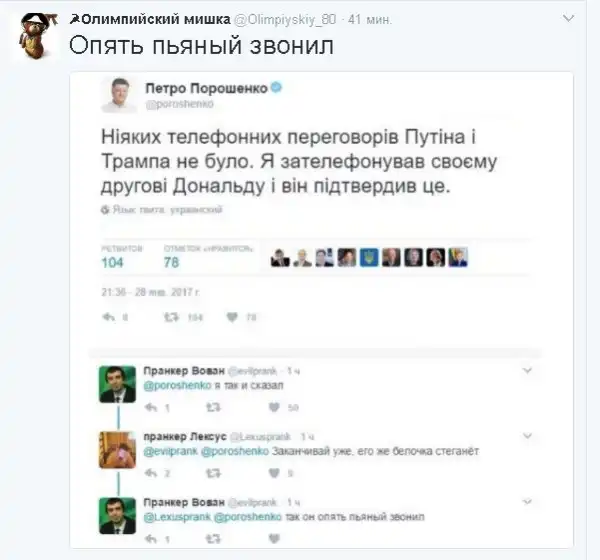Reply to Poroshenko's embedded tweet

click(110, 318)
